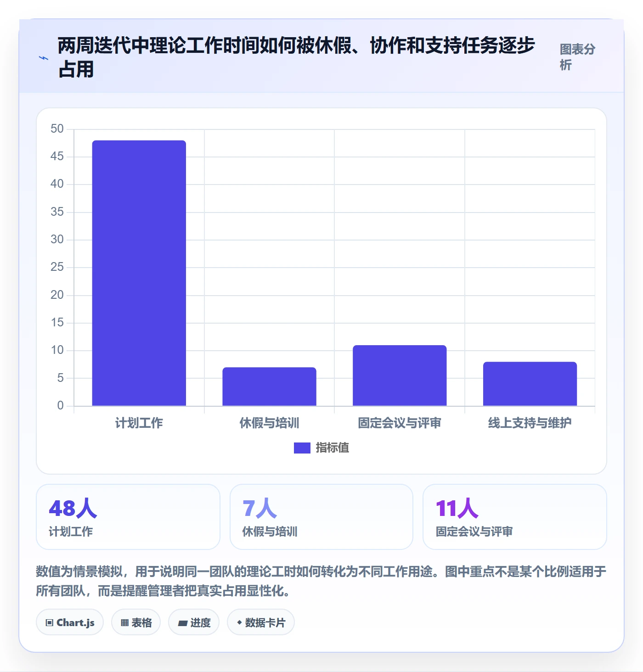Toggle the 指标值 legend color swatch
The height and width of the screenshot is (672, 643).
pyautogui.click(x=302, y=448)
